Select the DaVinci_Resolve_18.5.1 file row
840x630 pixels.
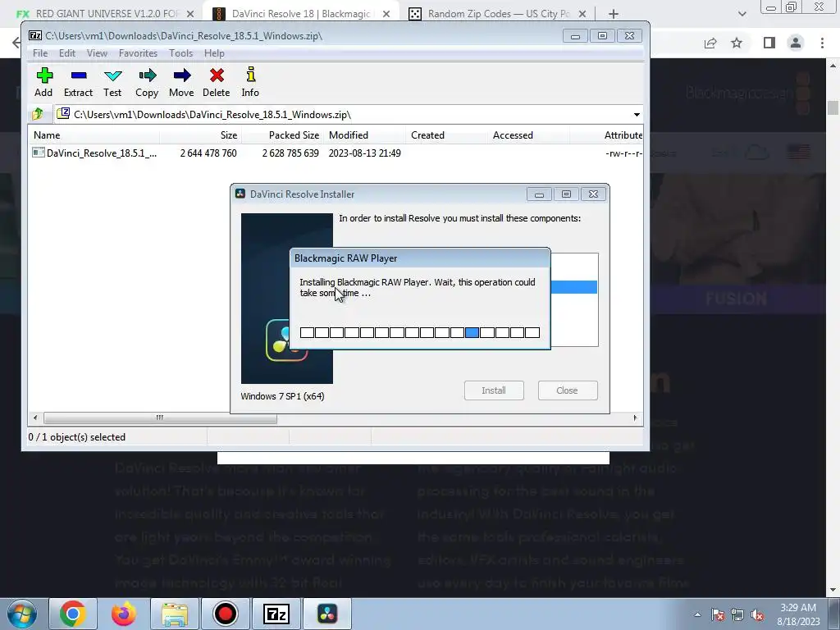[x=336, y=153]
